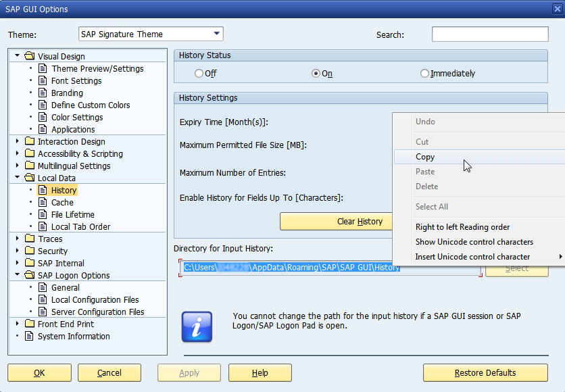The image size is (565, 392).
Task: Click the Visual Design folder icon
Action: click(x=30, y=56)
